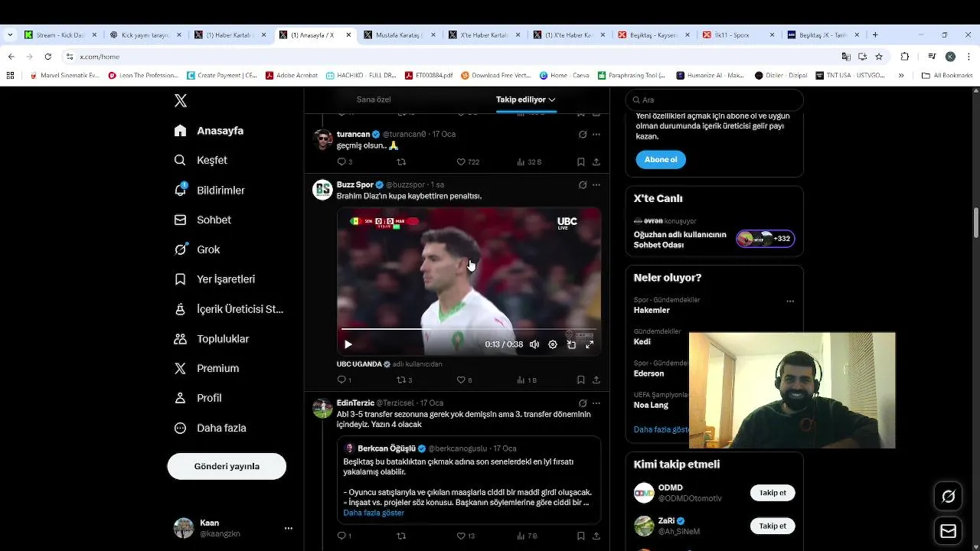Click Grok icon on Buzz Spor post
This screenshot has width=980, height=551.
(x=583, y=184)
